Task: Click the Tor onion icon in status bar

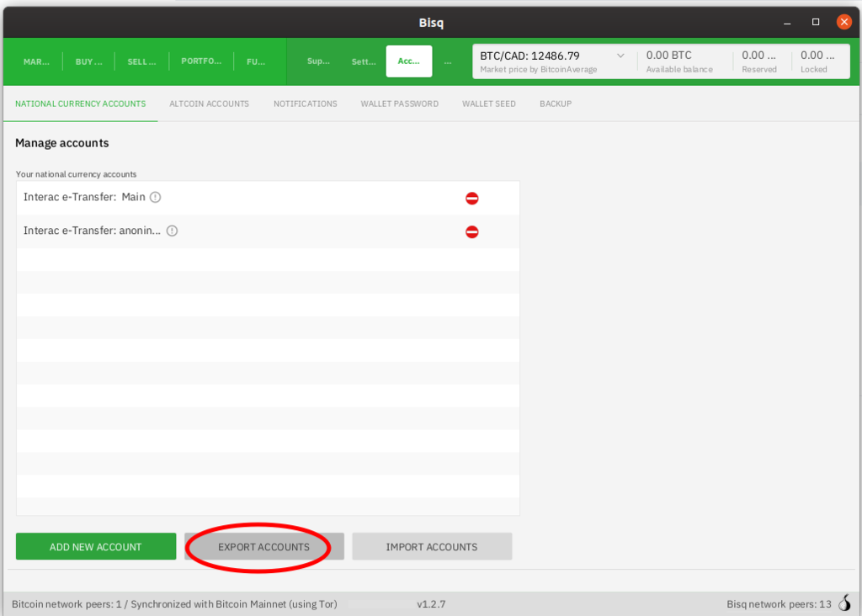Action: pos(844,603)
